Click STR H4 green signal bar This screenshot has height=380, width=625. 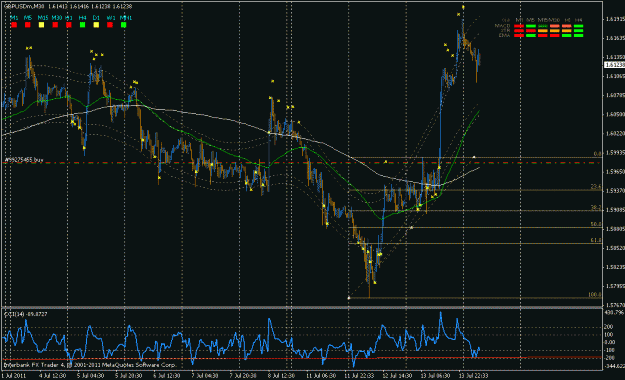click(x=578, y=31)
